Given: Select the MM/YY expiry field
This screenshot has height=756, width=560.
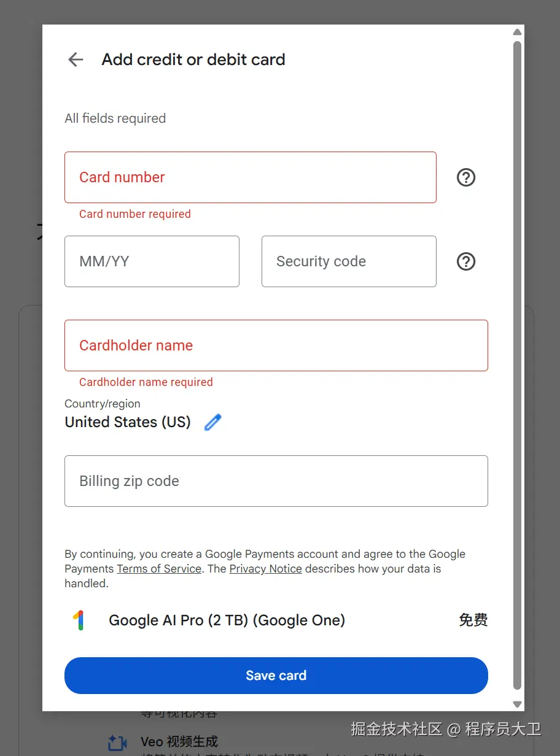Looking at the screenshot, I should coord(152,261).
